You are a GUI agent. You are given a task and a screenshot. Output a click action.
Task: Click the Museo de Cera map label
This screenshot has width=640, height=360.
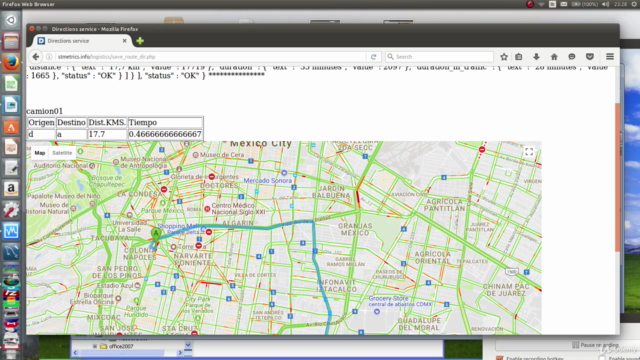pos(222,155)
